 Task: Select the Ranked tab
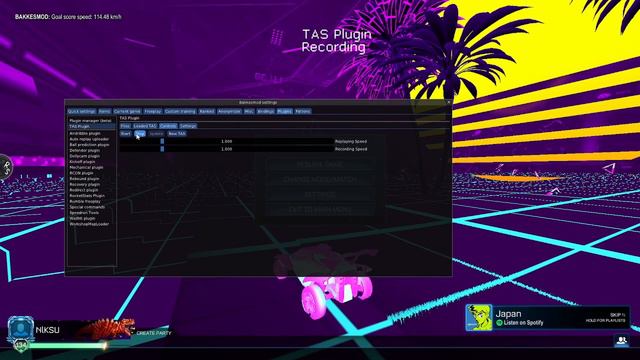[x=207, y=111]
